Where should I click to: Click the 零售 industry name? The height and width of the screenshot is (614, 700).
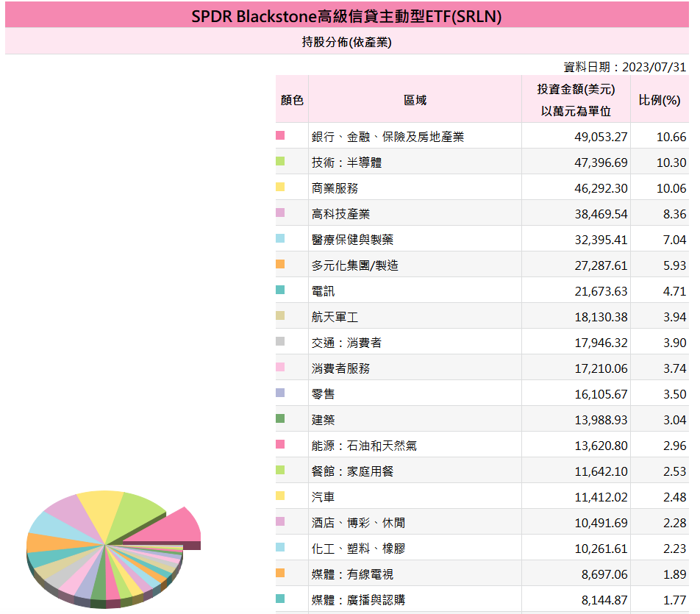tap(323, 394)
